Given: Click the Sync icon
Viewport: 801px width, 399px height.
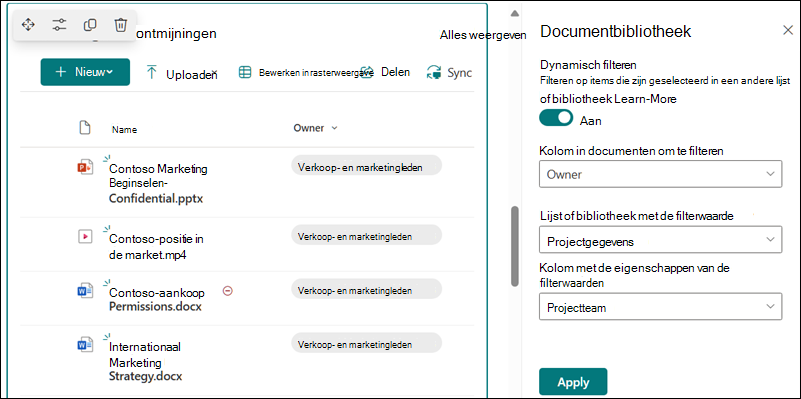Looking at the screenshot, I should click(x=434, y=73).
